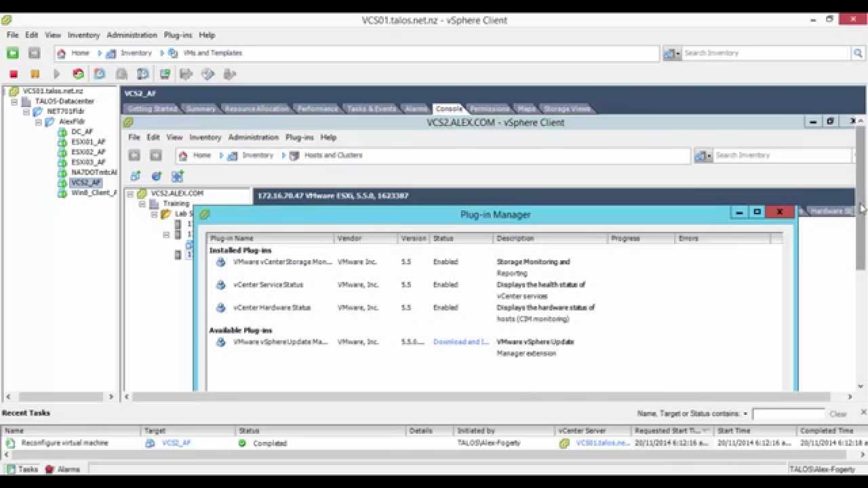The height and width of the screenshot is (488, 868).
Task: Click the third toolbar icon in inner vSphere Client
Action: (178, 176)
